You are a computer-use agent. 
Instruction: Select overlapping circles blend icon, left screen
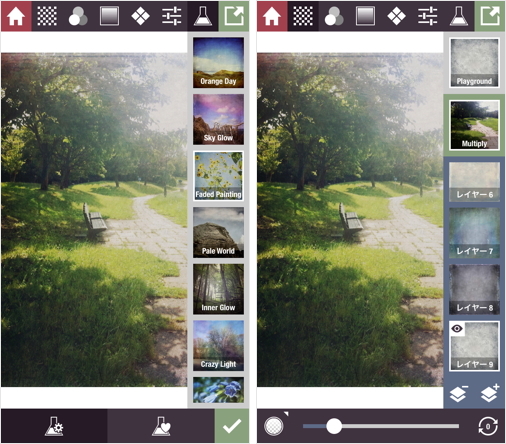click(x=78, y=16)
